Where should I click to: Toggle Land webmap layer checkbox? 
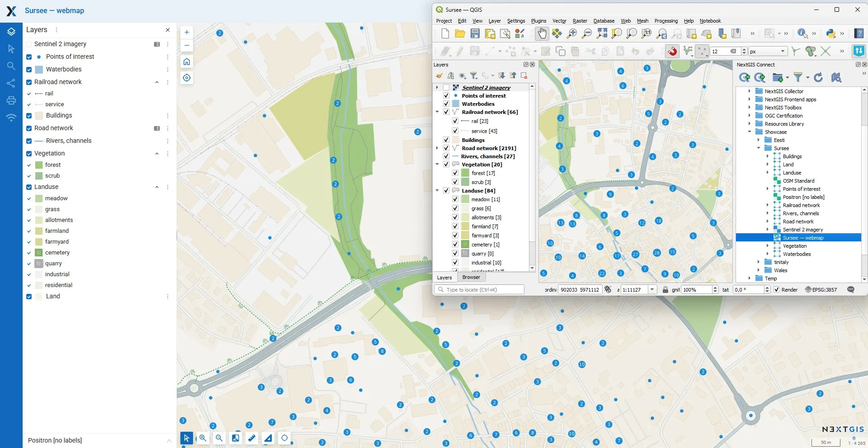(29, 297)
